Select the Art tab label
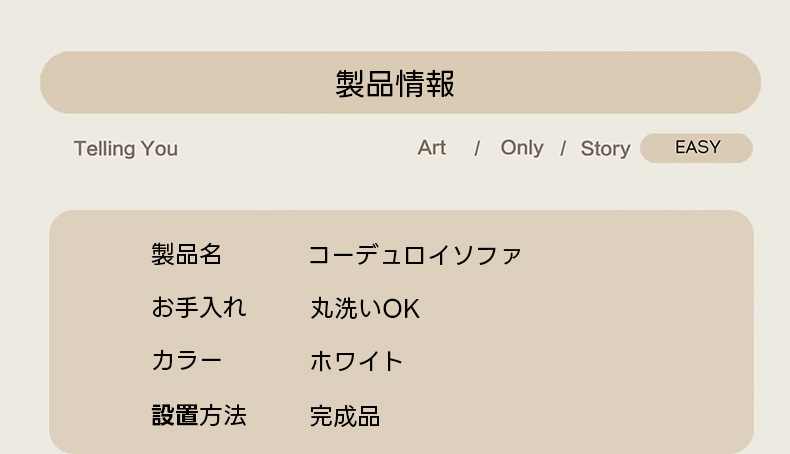The image size is (790, 454). click(432, 148)
